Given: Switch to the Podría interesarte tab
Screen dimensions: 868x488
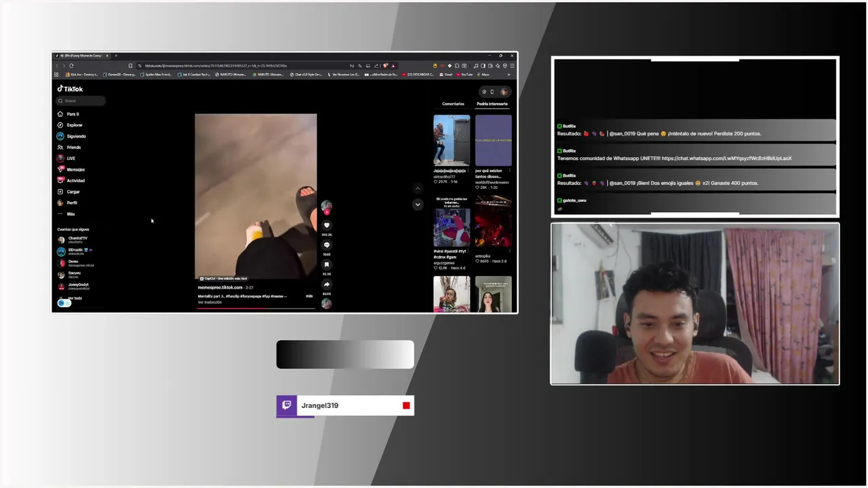Looking at the screenshot, I should point(492,104).
